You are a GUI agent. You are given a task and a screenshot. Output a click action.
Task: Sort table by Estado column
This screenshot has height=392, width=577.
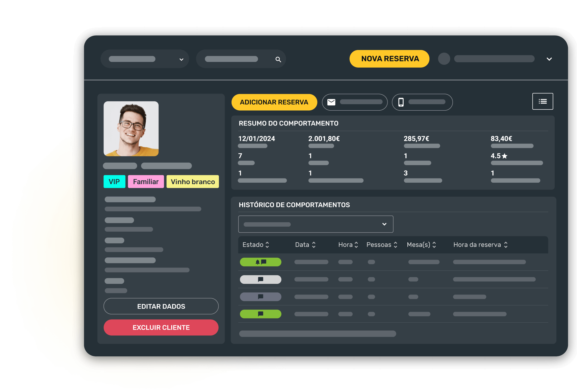[267, 245]
